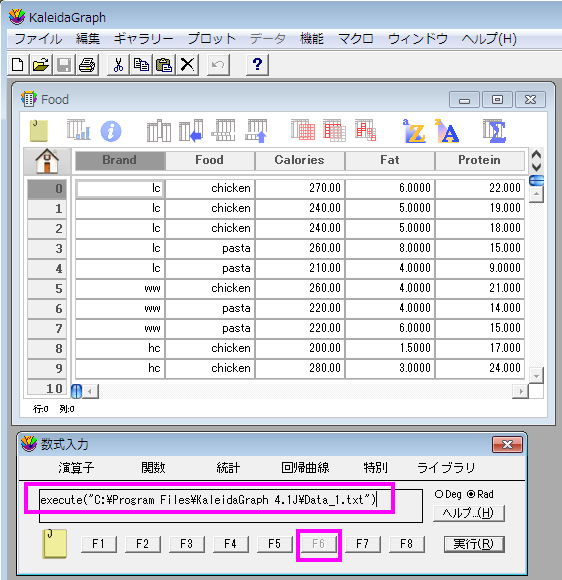Click the ヘルプ...(H) button in Formula Entry
The width and height of the screenshot is (562, 580).
[468, 513]
